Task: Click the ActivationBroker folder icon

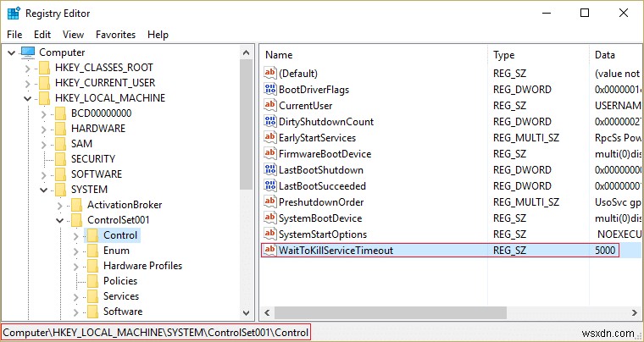Action: 76,205
